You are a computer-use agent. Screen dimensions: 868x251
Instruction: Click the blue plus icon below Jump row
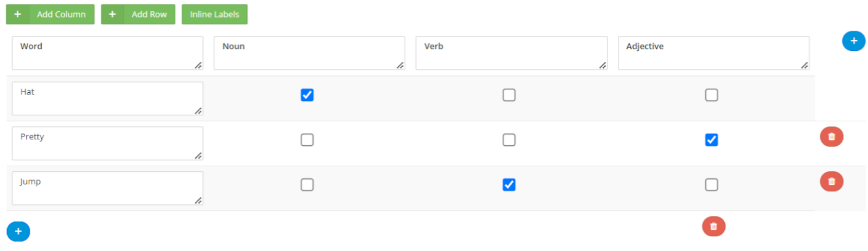tap(18, 231)
